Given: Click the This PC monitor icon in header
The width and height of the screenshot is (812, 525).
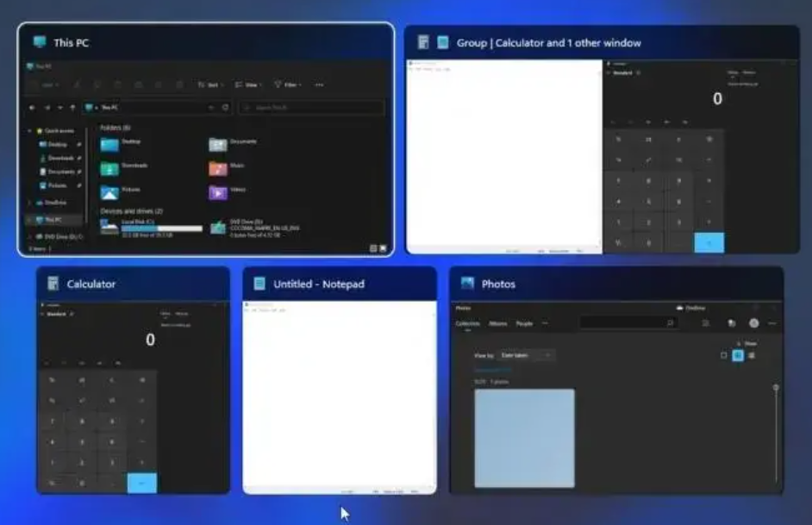Looking at the screenshot, I should point(40,42).
